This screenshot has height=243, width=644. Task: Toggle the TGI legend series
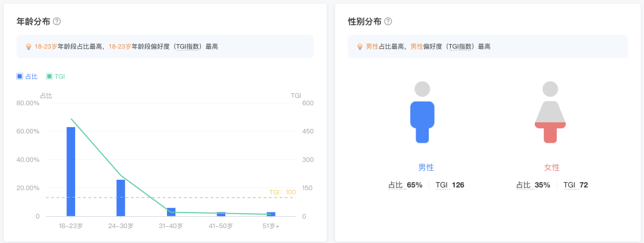coord(55,76)
